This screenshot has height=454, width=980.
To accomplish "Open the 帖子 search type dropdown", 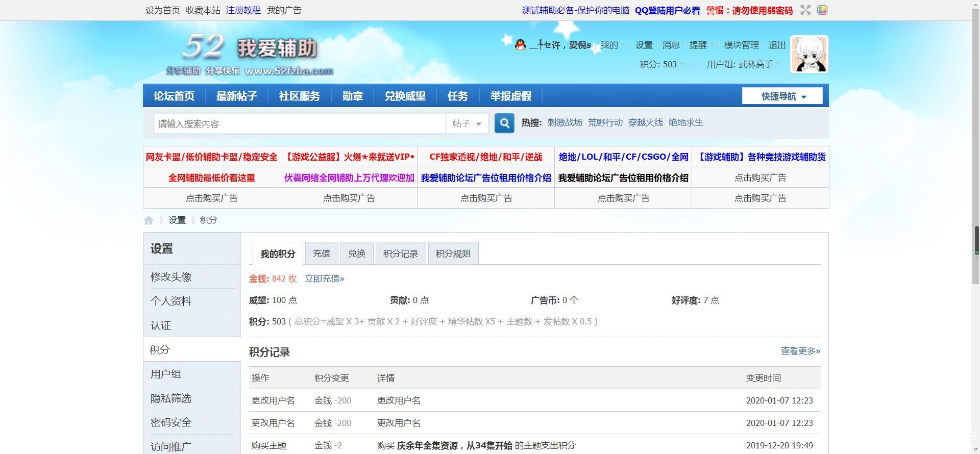I will coord(467,123).
